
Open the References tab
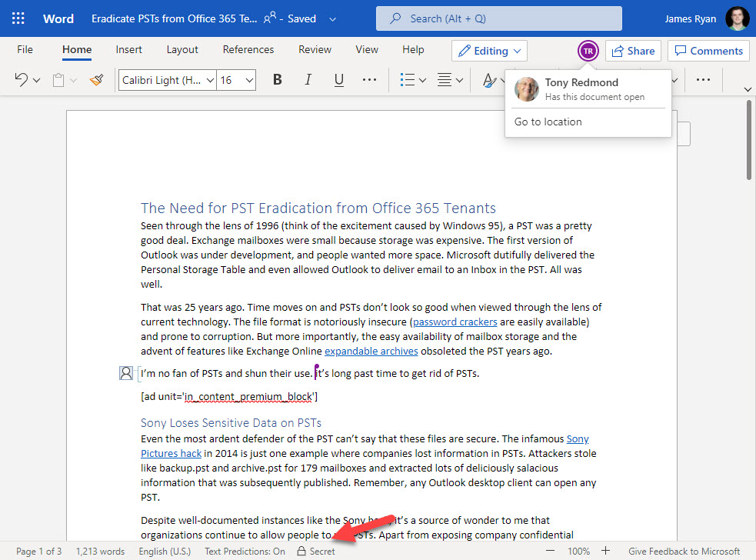(248, 50)
